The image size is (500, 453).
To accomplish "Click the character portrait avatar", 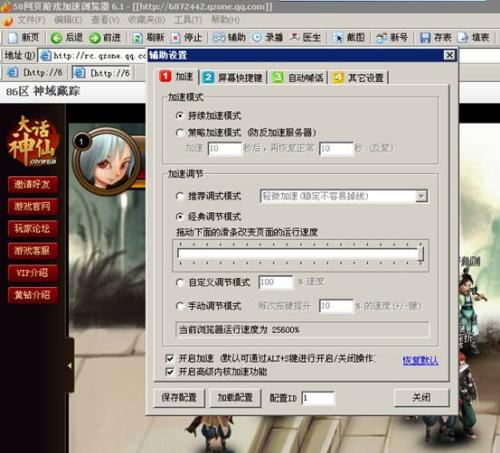I will pyautogui.click(x=107, y=161).
